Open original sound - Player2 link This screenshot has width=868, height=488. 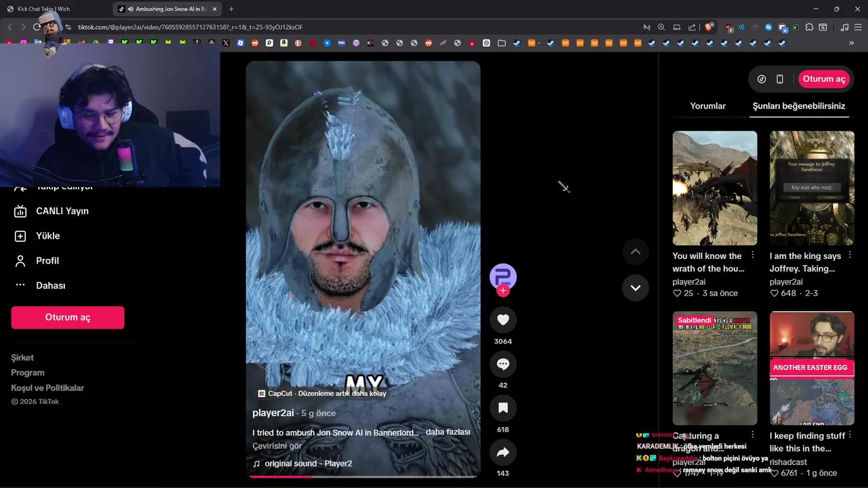(x=309, y=464)
